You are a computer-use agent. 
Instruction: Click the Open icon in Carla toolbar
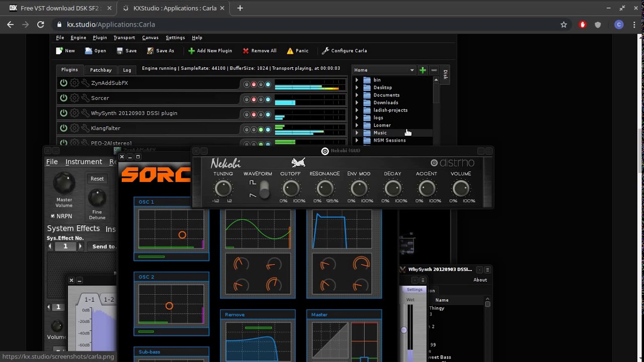point(89,51)
